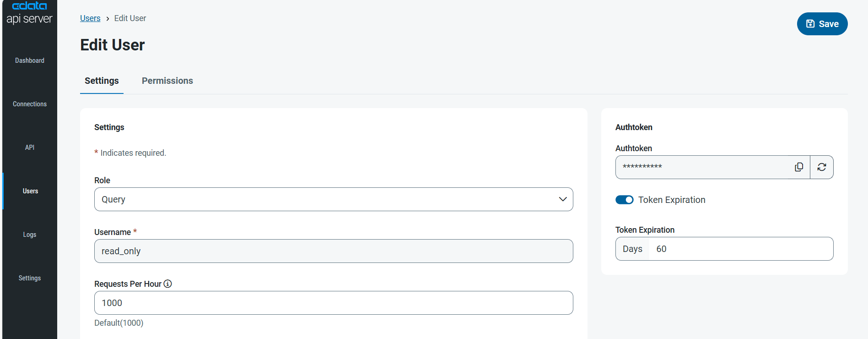This screenshot has height=339, width=868.
Task: Turn off the Token Expiration switch
Action: pyautogui.click(x=625, y=200)
